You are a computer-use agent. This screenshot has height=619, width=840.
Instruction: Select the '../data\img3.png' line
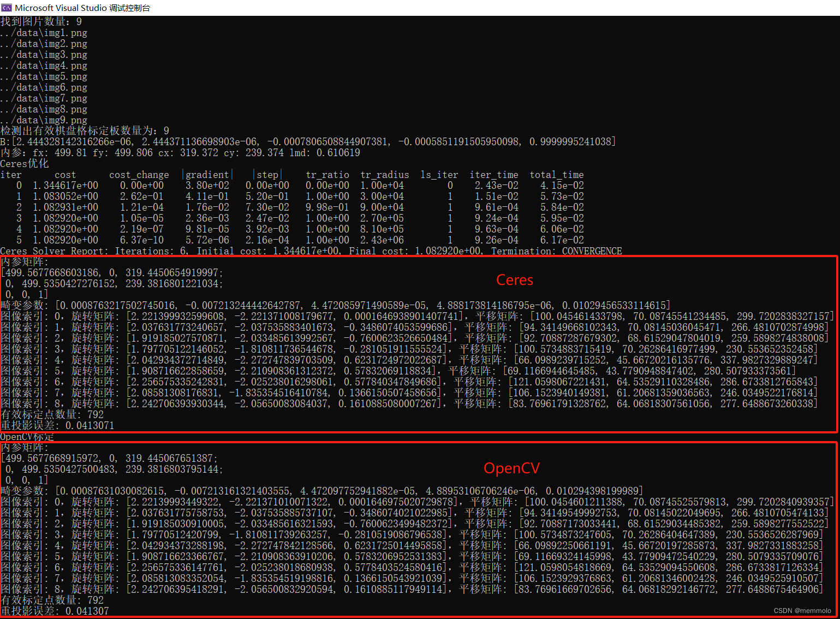[x=44, y=54]
